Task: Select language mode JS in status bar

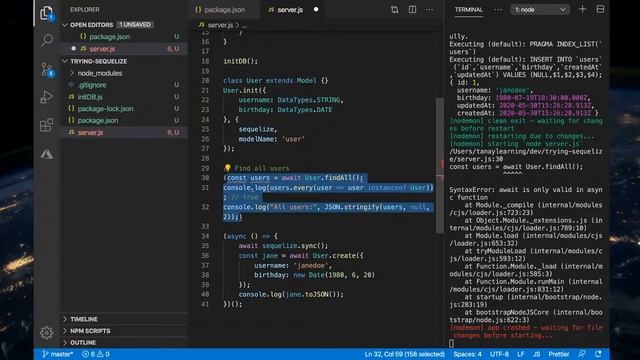Action: click(536, 354)
